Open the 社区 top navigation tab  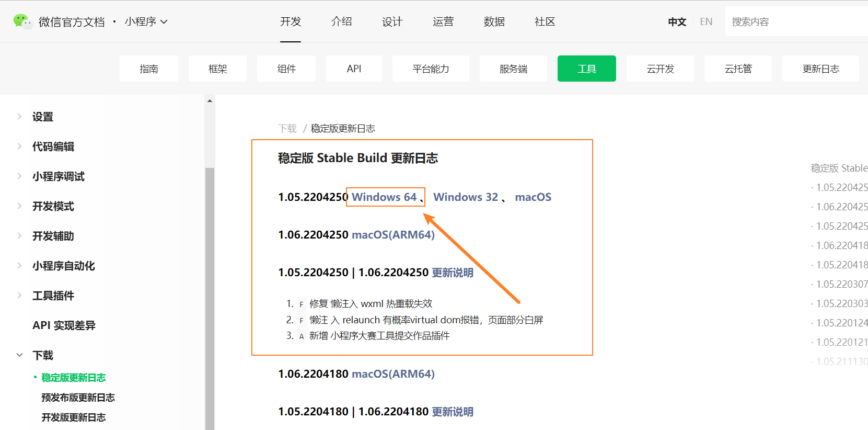point(545,21)
